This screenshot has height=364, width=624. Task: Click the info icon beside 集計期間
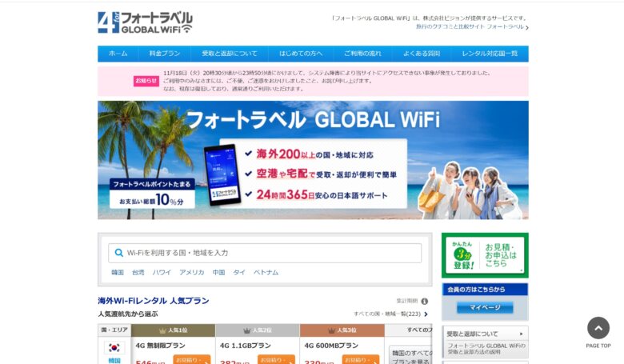424,302
